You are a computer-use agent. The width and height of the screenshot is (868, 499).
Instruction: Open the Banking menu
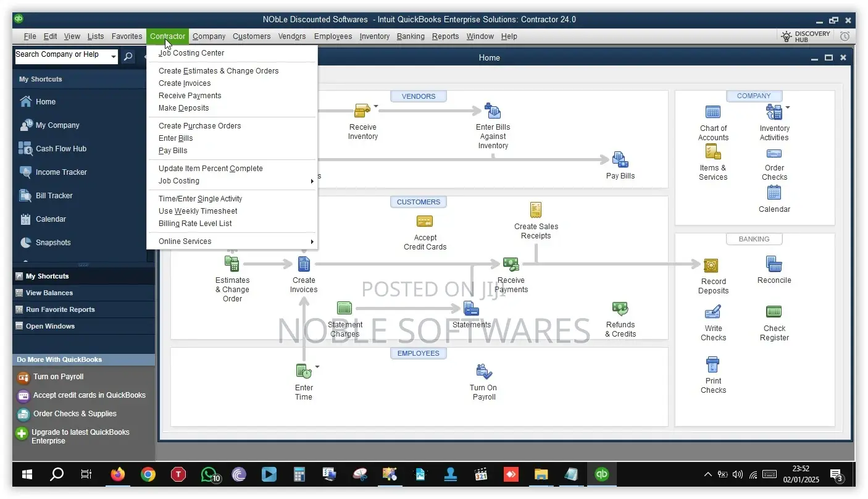tap(411, 36)
